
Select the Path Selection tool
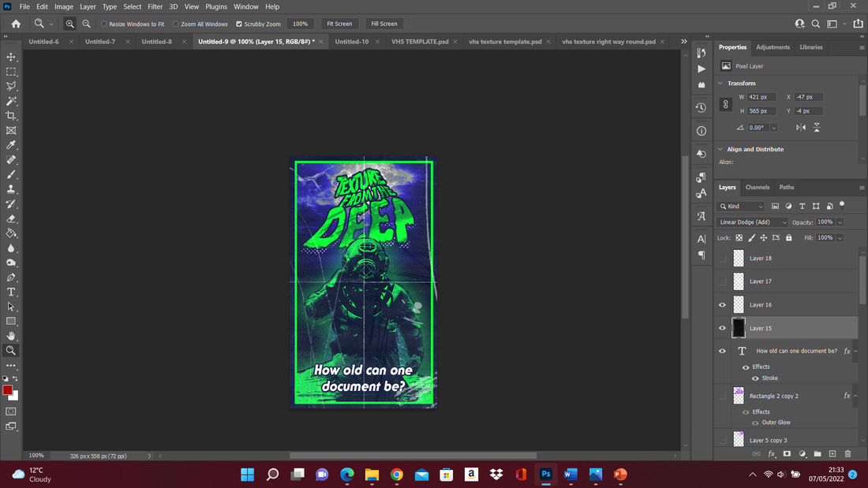click(x=11, y=307)
